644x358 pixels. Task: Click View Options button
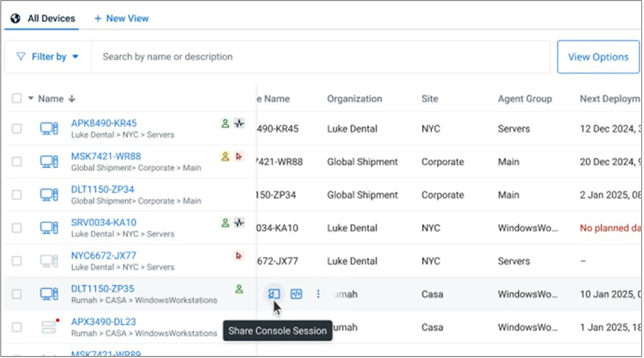point(598,57)
